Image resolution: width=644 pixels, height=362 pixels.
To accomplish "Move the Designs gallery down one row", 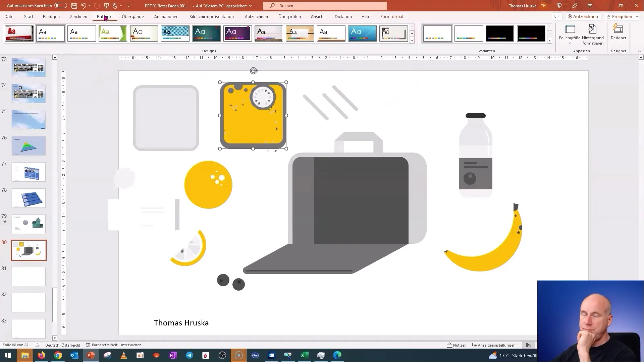I will 412,34.
